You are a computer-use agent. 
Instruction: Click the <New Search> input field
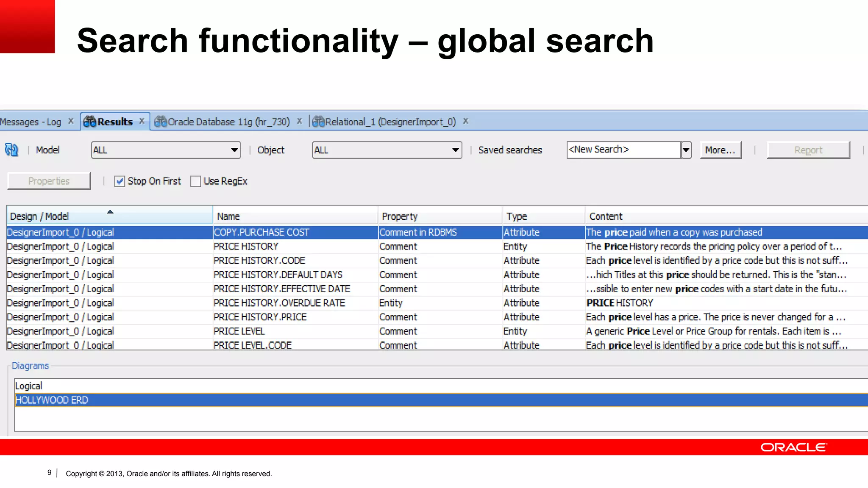623,150
